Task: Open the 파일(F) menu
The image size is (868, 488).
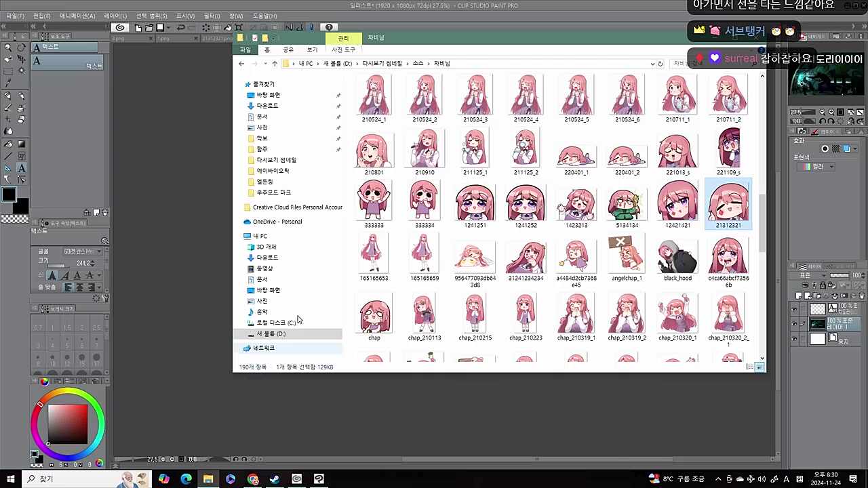Action: [15, 16]
